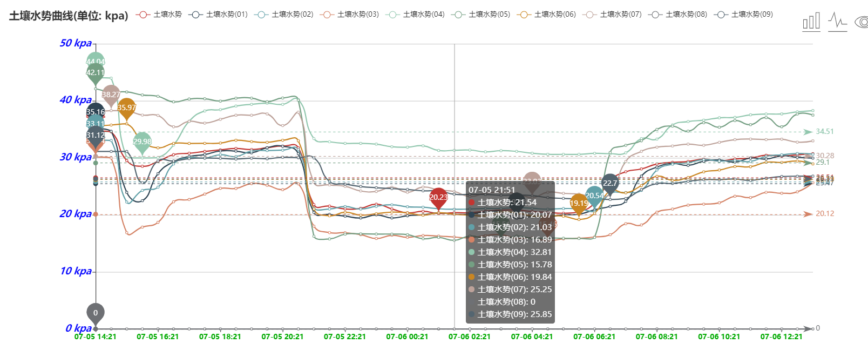Switch chart to line chart view
This screenshot has width=868, height=343.
pyautogui.click(x=837, y=22)
